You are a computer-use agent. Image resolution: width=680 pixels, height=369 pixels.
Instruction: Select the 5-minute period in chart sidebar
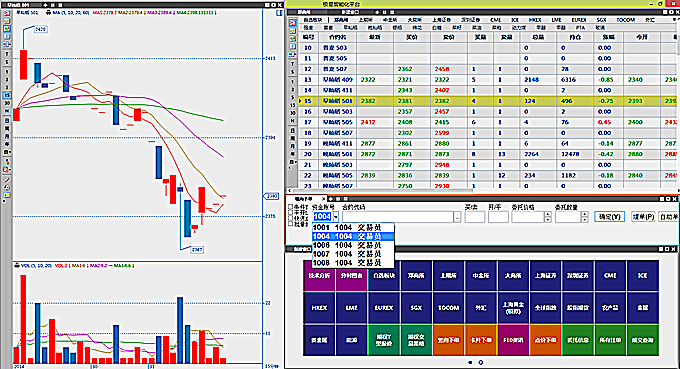point(7,87)
